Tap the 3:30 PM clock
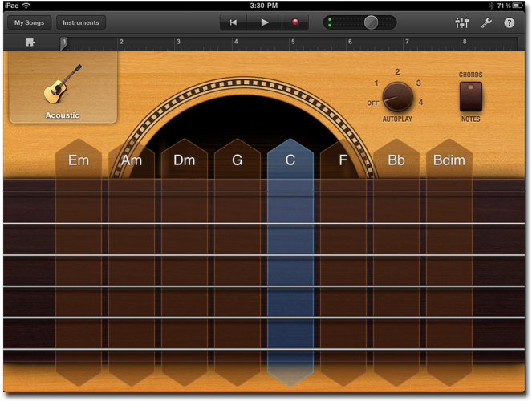Image resolution: width=532 pixels, height=401 pixels. point(264,6)
